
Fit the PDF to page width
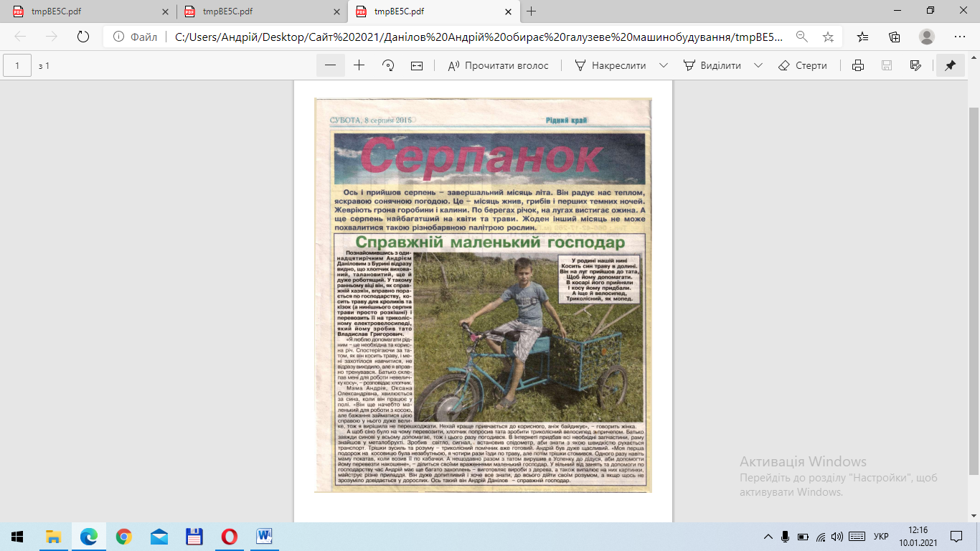417,65
